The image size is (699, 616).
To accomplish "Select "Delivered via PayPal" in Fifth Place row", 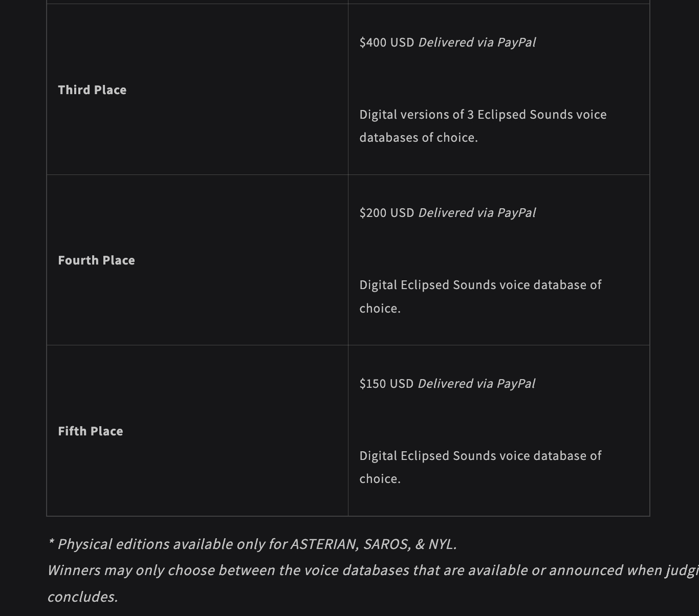I will (476, 384).
